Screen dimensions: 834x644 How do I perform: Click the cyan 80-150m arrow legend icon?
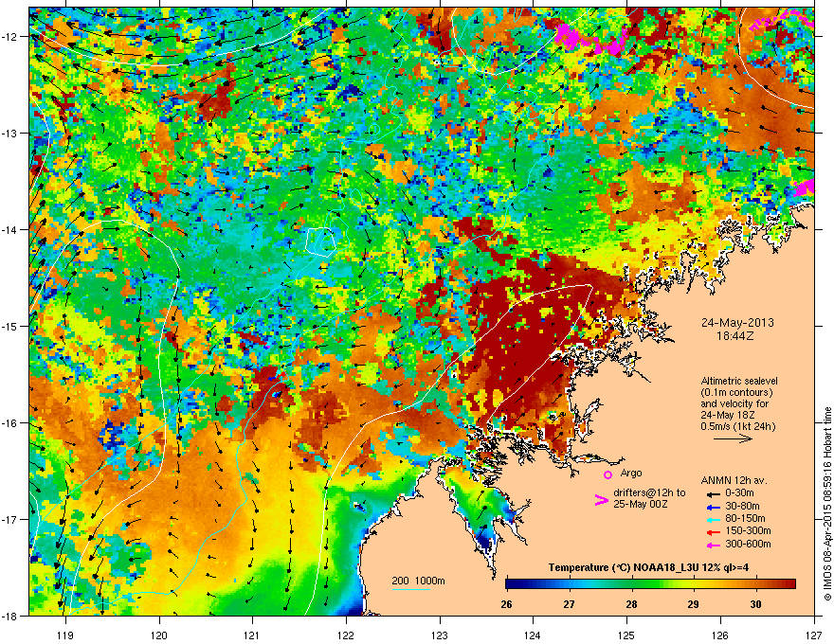tap(713, 520)
